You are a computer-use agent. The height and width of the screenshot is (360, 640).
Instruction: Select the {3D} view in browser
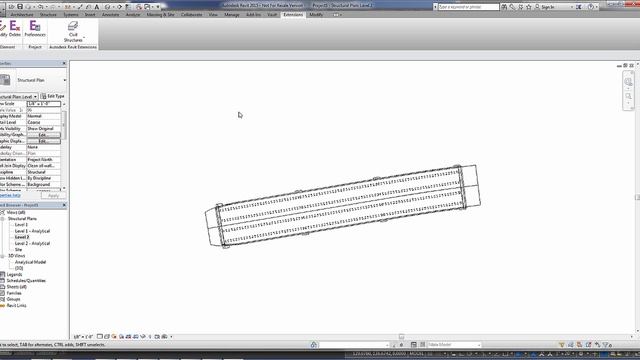pyautogui.click(x=19, y=268)
